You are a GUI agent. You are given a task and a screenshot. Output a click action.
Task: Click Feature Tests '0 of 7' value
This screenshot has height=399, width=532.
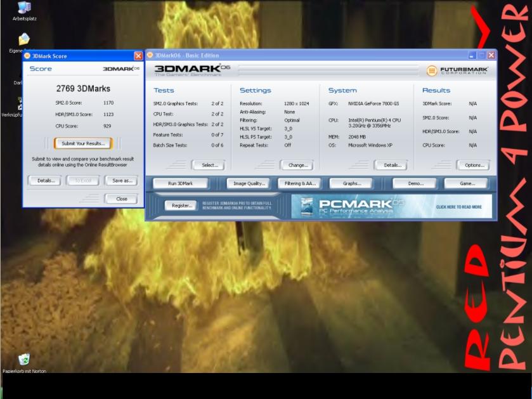click(217, 134)
